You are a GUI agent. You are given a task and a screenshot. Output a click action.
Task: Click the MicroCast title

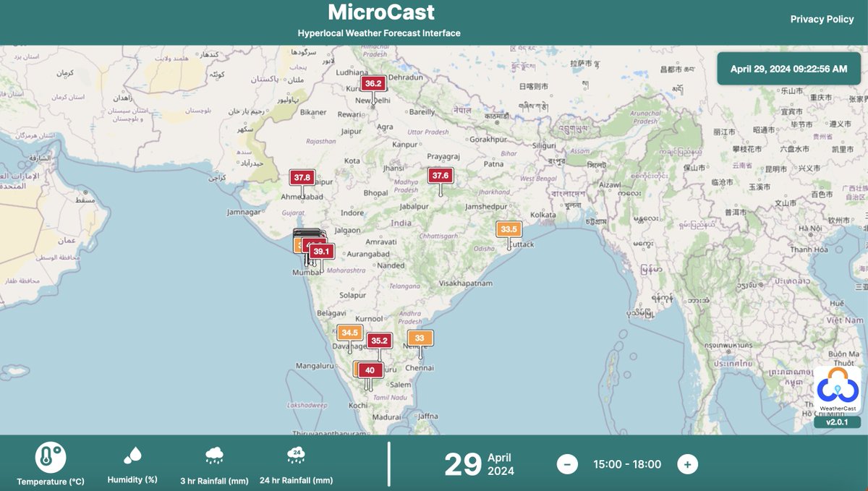coord(381,12)
